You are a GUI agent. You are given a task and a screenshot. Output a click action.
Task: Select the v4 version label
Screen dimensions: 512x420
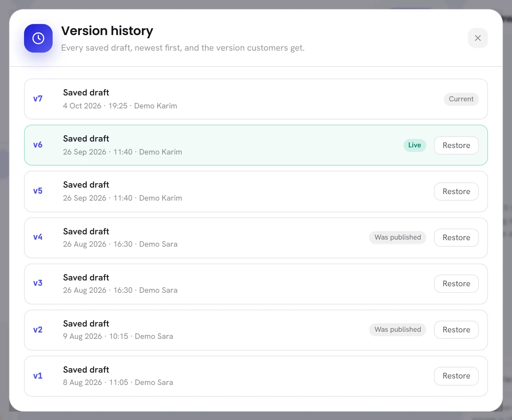point(38,237)
